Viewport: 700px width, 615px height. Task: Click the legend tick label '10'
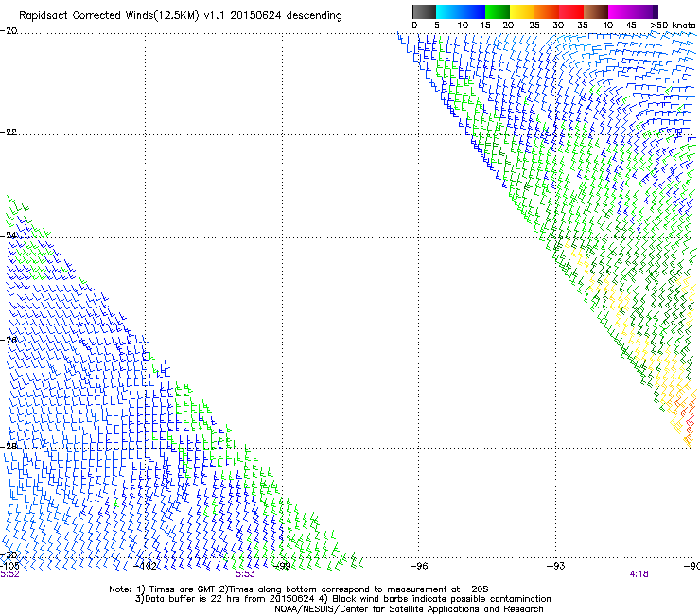click(463, 26)
